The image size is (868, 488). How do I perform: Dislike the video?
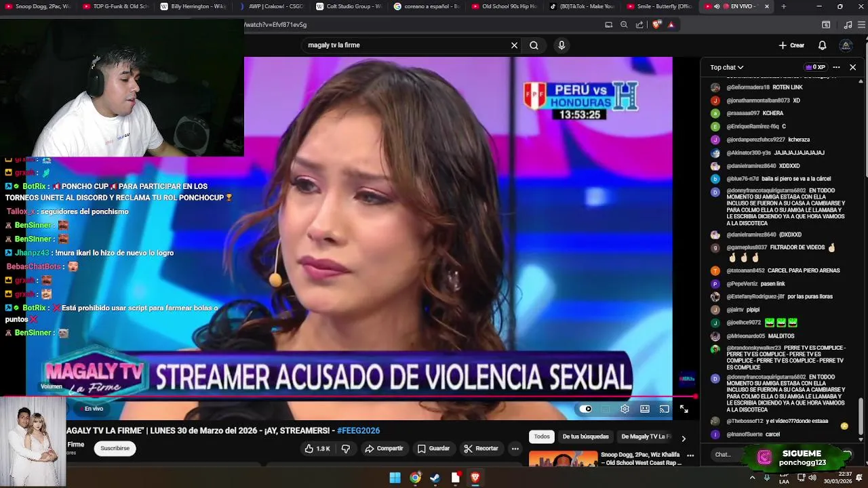pyautogui.click(x=346, y=448)
